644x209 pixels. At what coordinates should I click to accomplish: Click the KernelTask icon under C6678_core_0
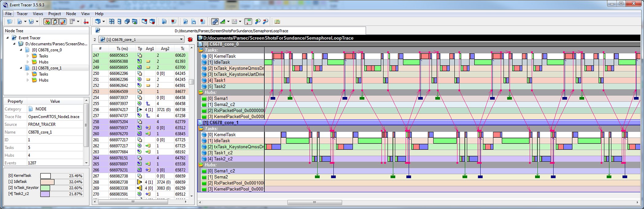(x=204, y=56)
